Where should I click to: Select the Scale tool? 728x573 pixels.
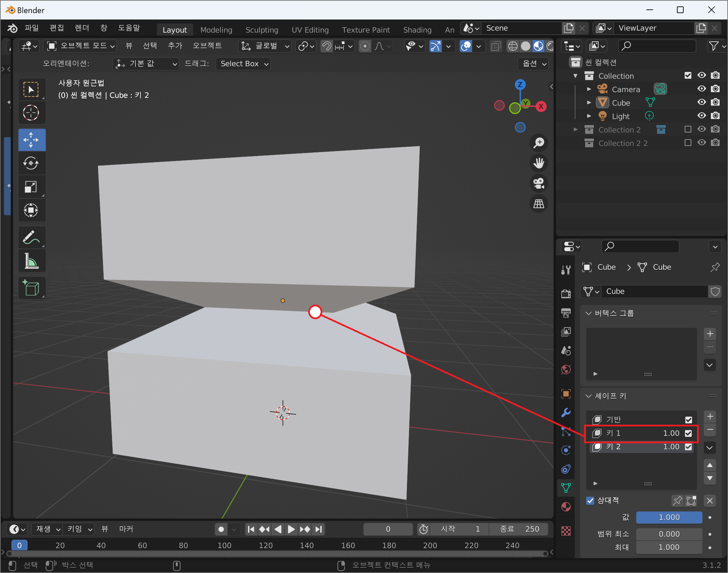coord(31,187)
